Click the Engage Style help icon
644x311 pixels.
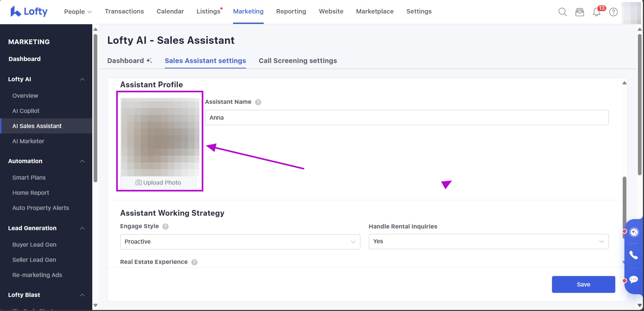(165, 226)
